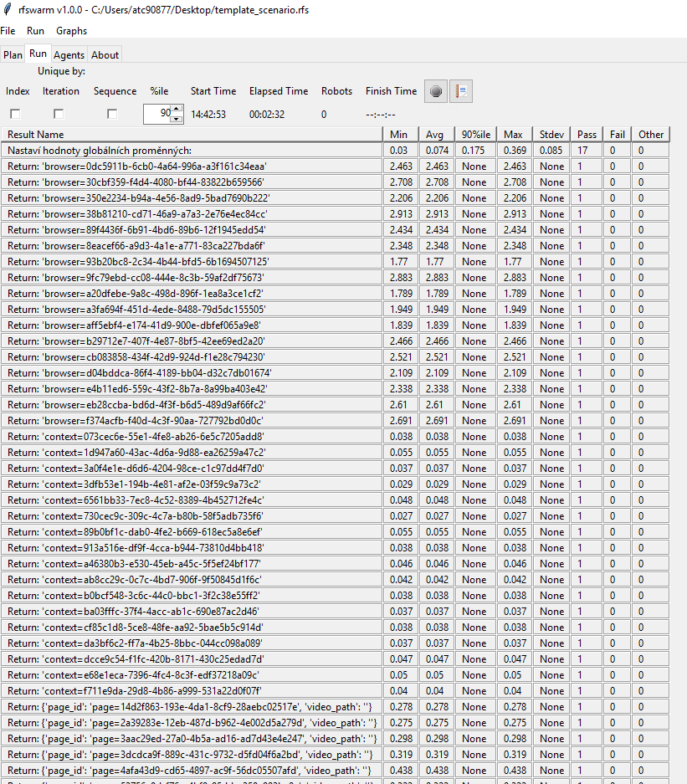Click the 90%ile value 0.175
687x784 pixels.
475,151
